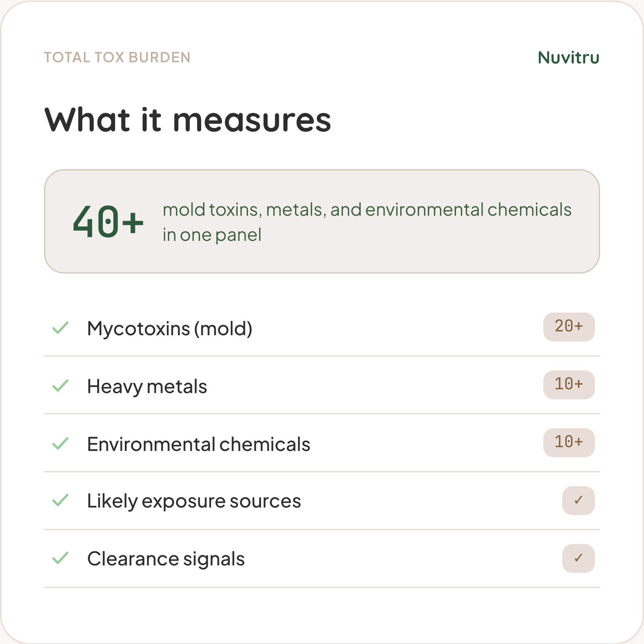Image resolution: width=644 pixels, height=644 pixels.
Task: Click the green checkmark beside Mycotoxins (mold)
Action: pos(60,328)
